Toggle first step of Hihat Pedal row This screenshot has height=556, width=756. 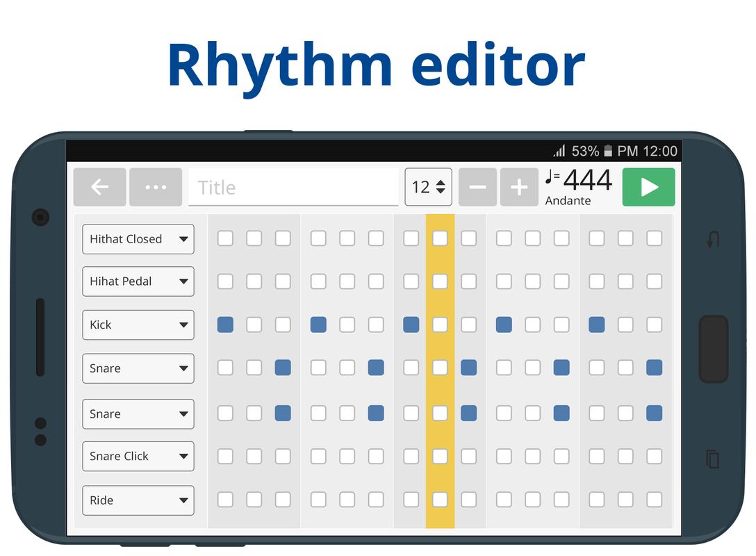click(225, 281)
